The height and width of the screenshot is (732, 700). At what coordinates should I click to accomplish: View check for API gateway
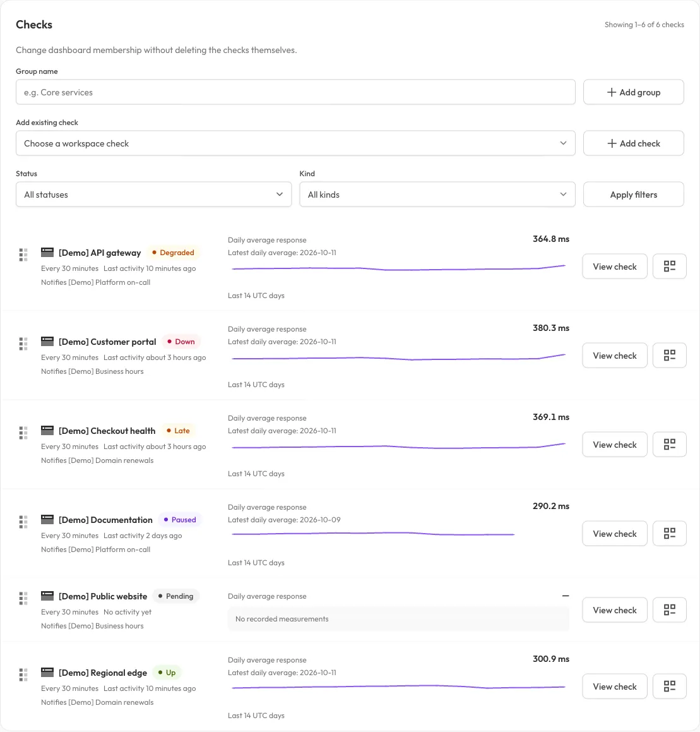pos(615,266)
